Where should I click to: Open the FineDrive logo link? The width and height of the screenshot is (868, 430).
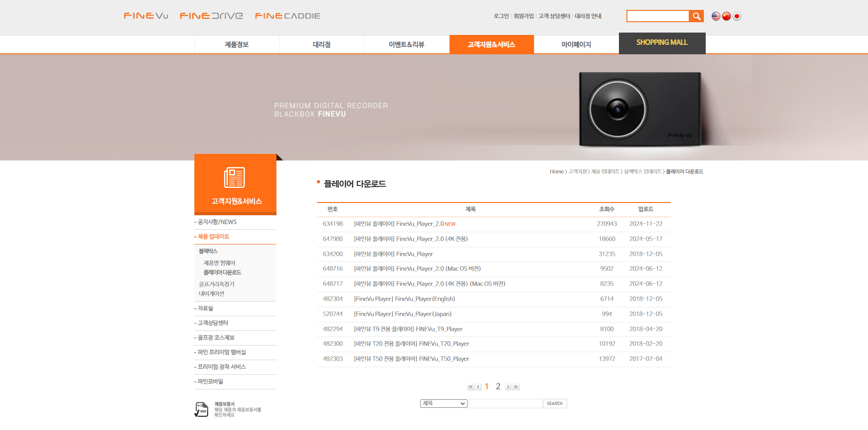click(x=211, y=16)
